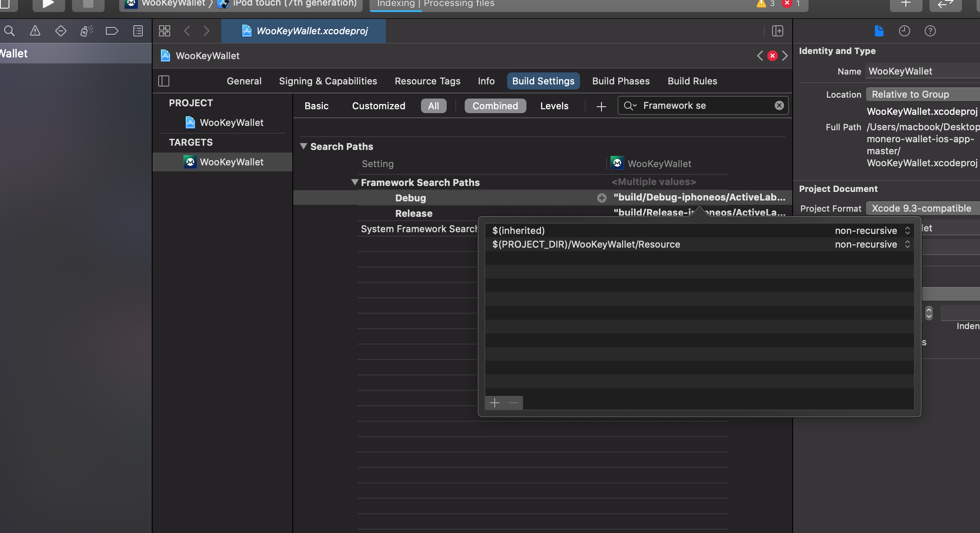Remove selected path entry in popover
The width and height of the screenshot is (980, 533).
point(514,403)
